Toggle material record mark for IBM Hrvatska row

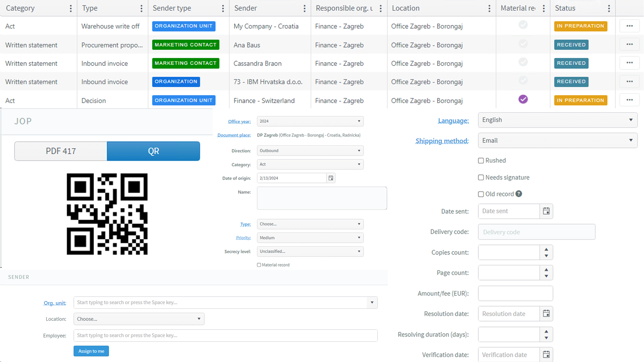(x=523, y=80)
